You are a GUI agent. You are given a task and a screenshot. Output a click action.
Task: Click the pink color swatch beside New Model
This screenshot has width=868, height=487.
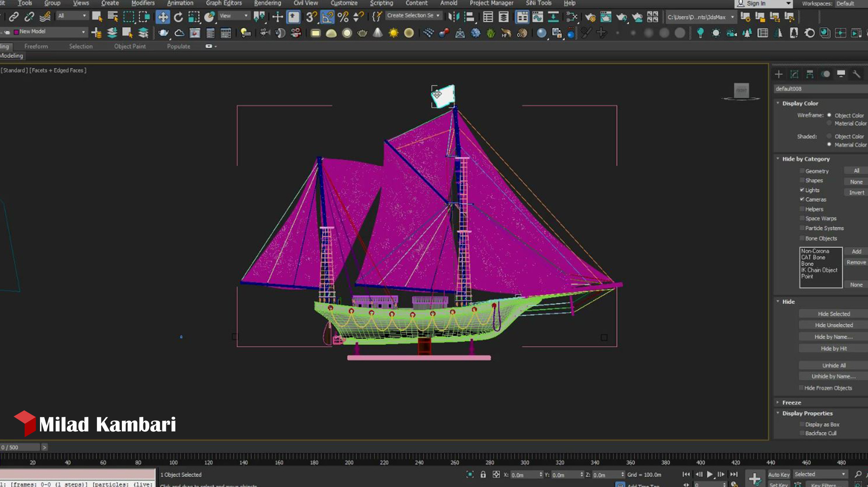pyautogui.click(x=17, y=32)
